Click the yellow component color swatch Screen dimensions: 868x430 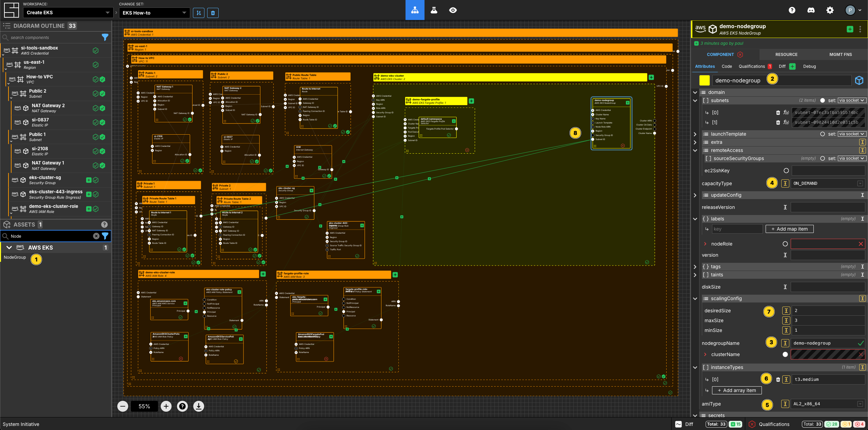(x=704, y=80)
